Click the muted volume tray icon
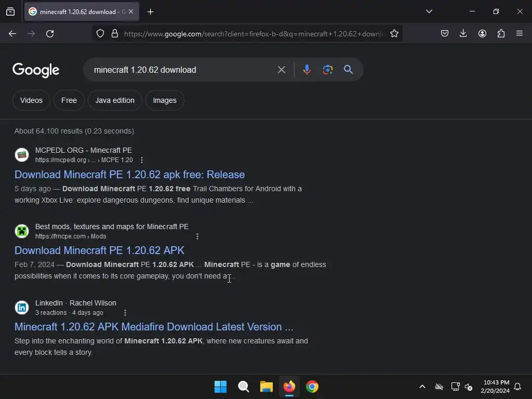Image resolution: width=532 pixels, height=399 pixels. point(469,387)
